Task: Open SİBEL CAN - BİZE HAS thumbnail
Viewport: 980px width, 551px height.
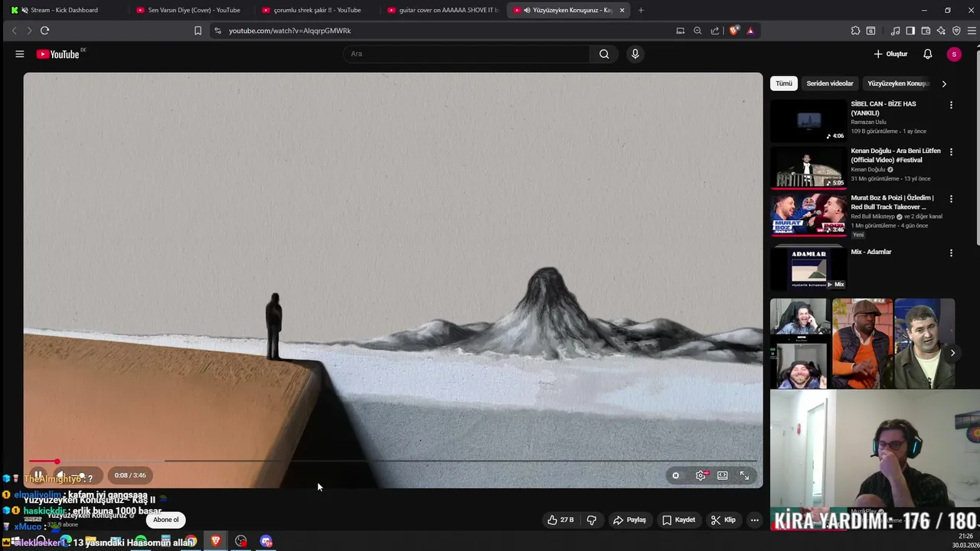Action: [x=808, y=120]
